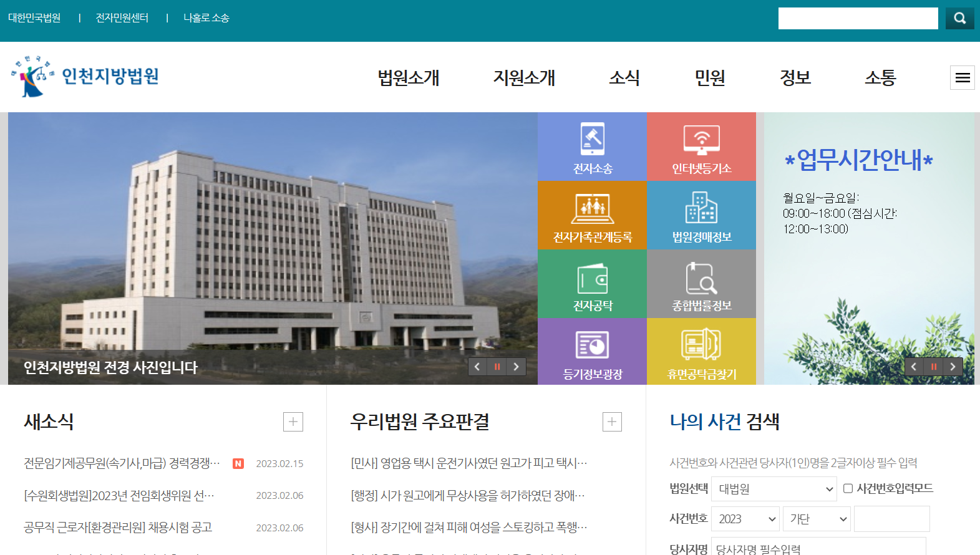Open the 법원경매정보 building icon tile
This screenshot has height=555, width=980.
(x=702, y=215)
